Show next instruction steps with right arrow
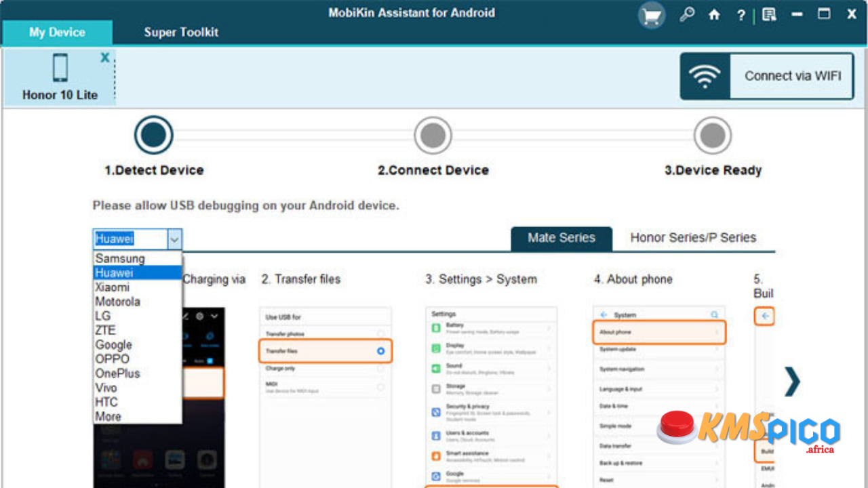The width and height of the screenshot is (868, 488). tap(792, 382)
